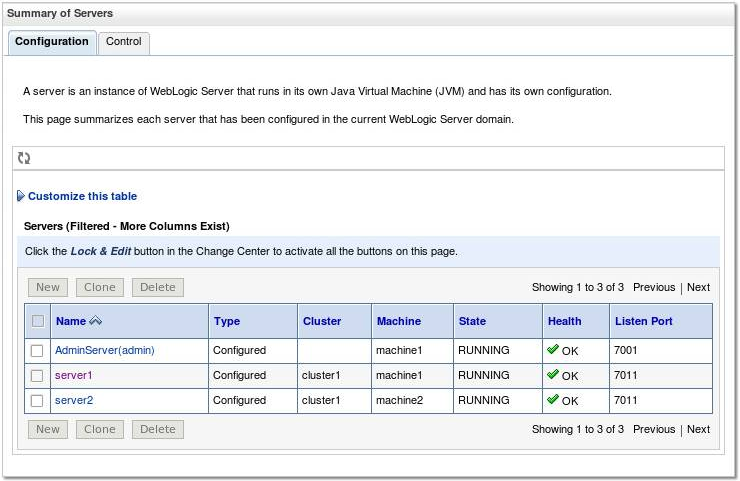The width and height of the screenshot is (740, 481).
Task: Click the Customize this table link
Action: (83, 196)
